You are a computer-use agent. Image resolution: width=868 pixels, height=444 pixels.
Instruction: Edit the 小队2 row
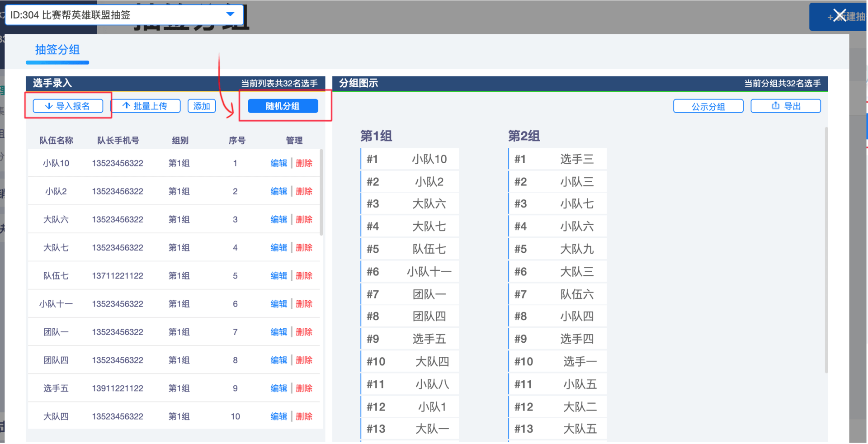pos(279,191)
